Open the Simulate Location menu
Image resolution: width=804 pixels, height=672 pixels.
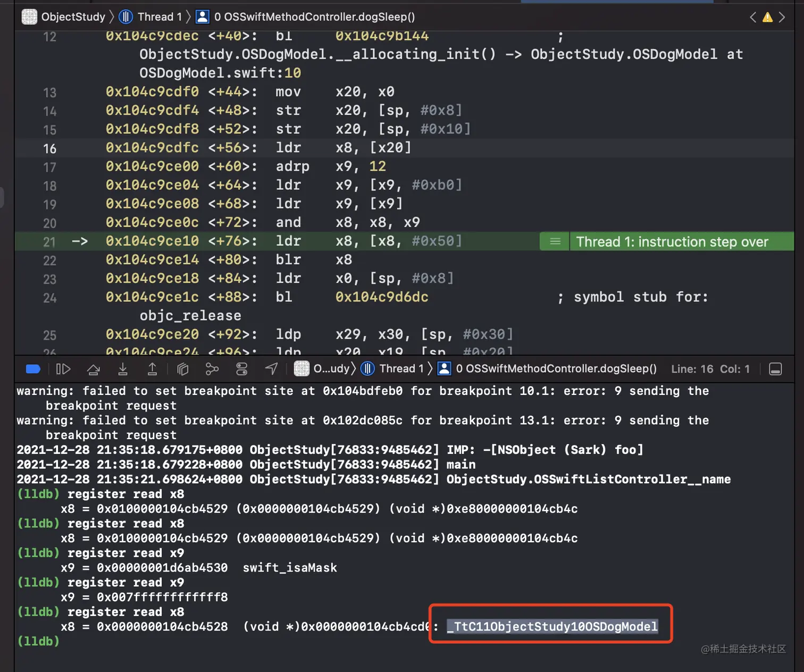coord(271,369)
